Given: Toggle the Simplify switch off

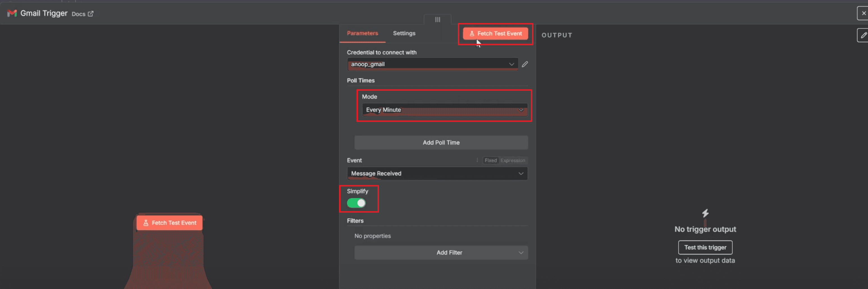Looking at the screenshot, I should (x=356, y=203).
